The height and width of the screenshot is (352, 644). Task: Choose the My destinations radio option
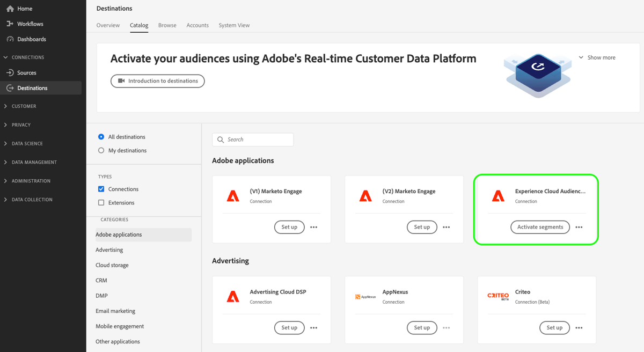tap(101, 150)
